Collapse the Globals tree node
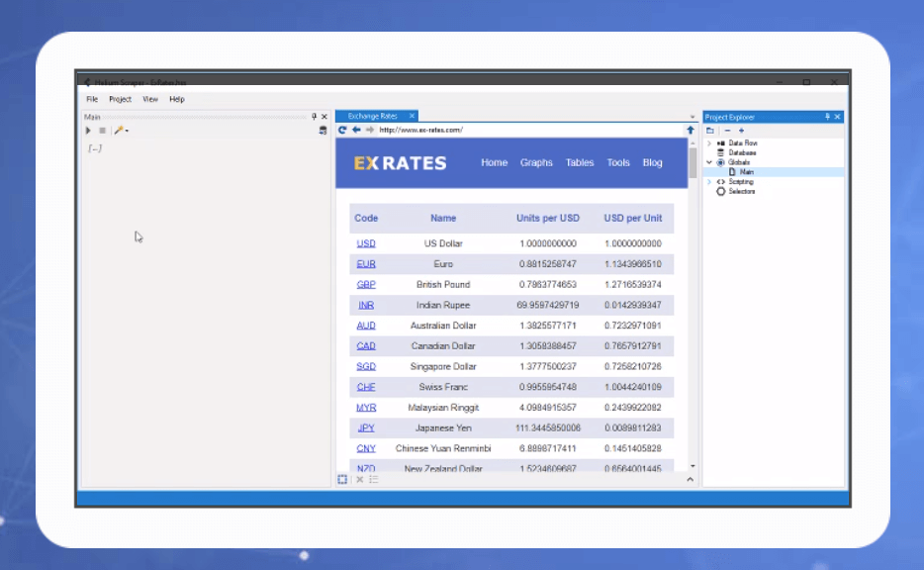Viewport: 924px width, 570px height. [x=709, y=162]
